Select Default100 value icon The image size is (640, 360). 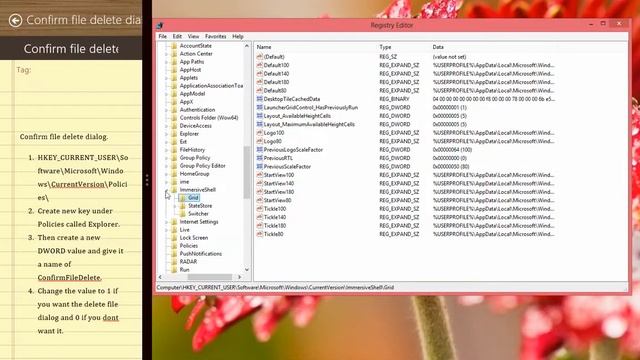click(260, 65)
